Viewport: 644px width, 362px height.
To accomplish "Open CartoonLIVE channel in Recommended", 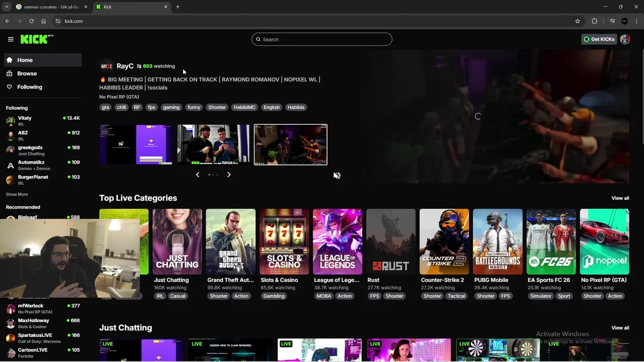I will 43,353.
